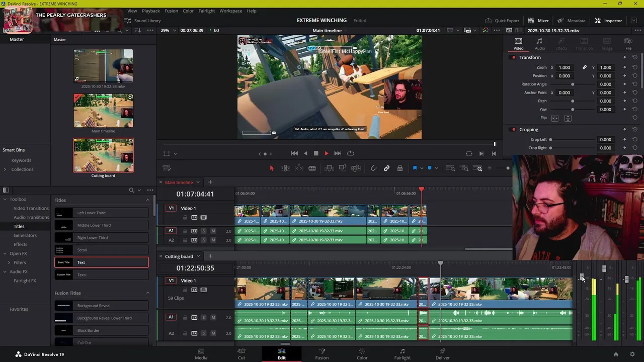Pick the Blade Edit Mode tool
The image size is (644, 362).
coord(312,168)
